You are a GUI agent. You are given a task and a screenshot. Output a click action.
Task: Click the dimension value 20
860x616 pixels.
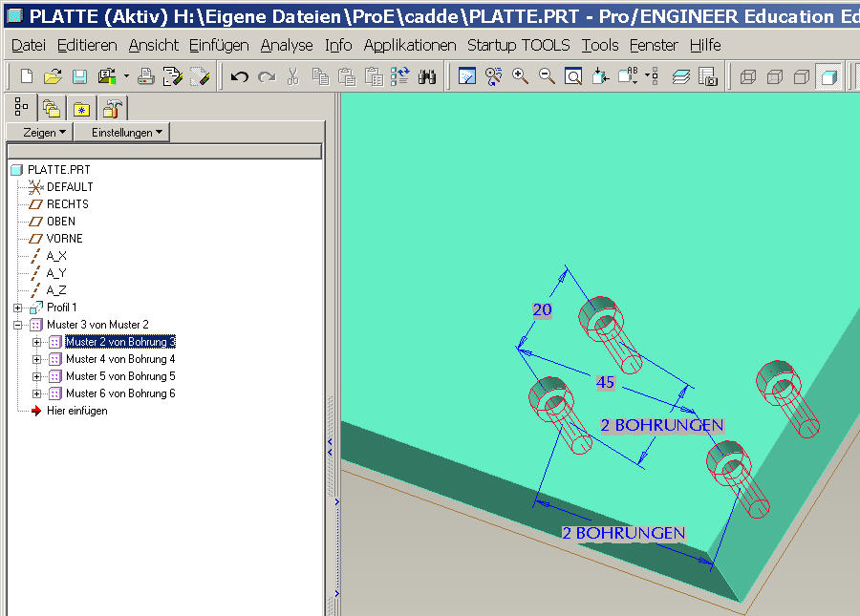[x=542, y=309]
